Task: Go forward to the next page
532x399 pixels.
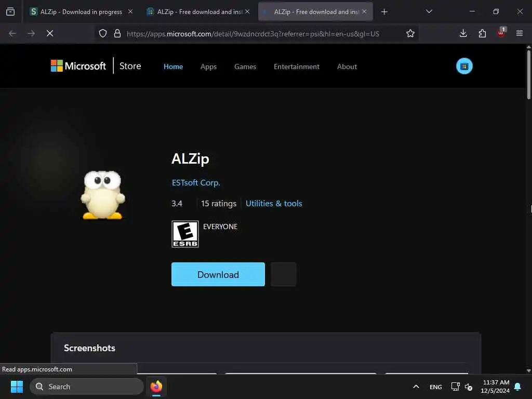Action: pyautogui.click(x=31, y=33)
